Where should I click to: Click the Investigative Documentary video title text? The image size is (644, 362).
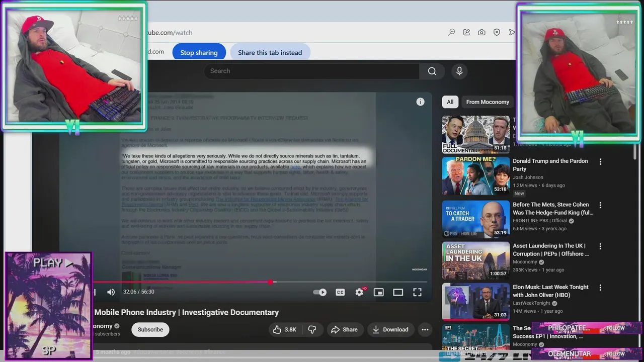click(x=187, y=312)
